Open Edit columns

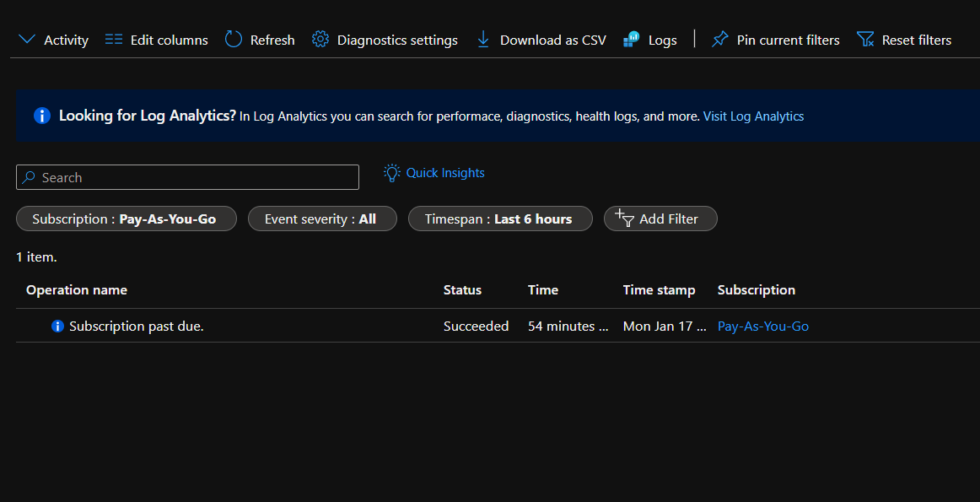[x=156, y=40]
